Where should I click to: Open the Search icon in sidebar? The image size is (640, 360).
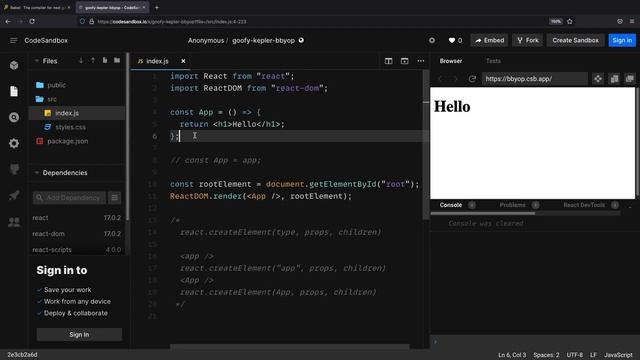14,118
